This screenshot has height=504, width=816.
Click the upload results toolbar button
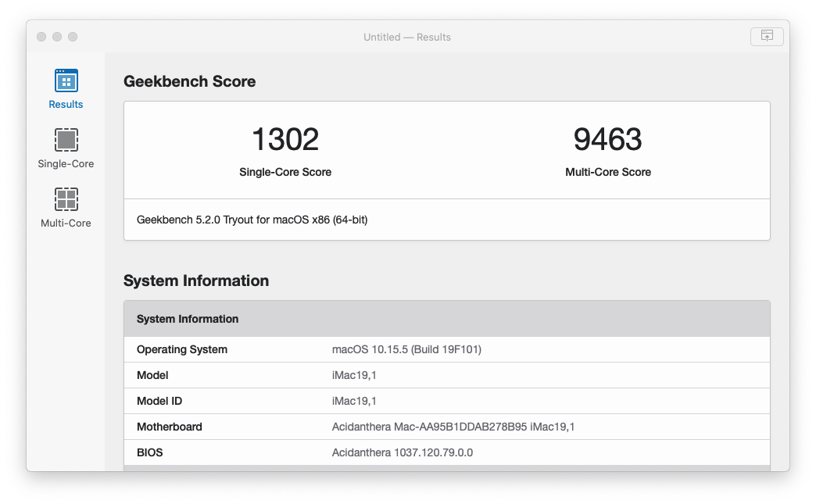point(767,37)
